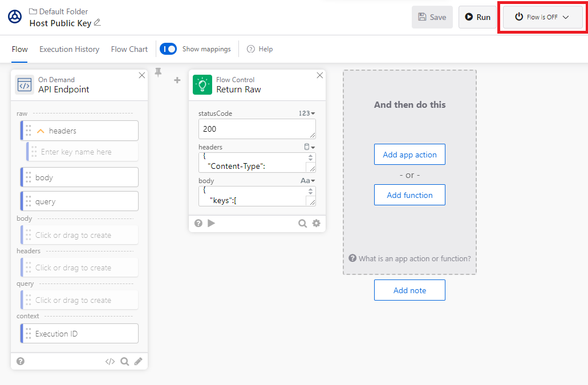Open Return Raw card settings gear
Viewport: 588px width, 385px height.
317,223
